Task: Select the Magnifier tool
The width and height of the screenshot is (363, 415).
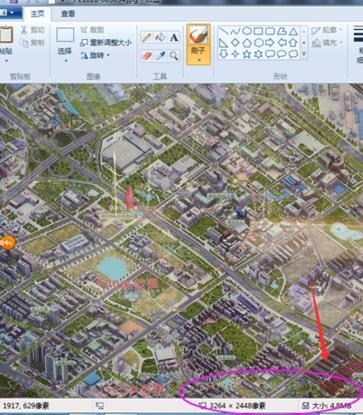Action: click(x=174, y=56)
